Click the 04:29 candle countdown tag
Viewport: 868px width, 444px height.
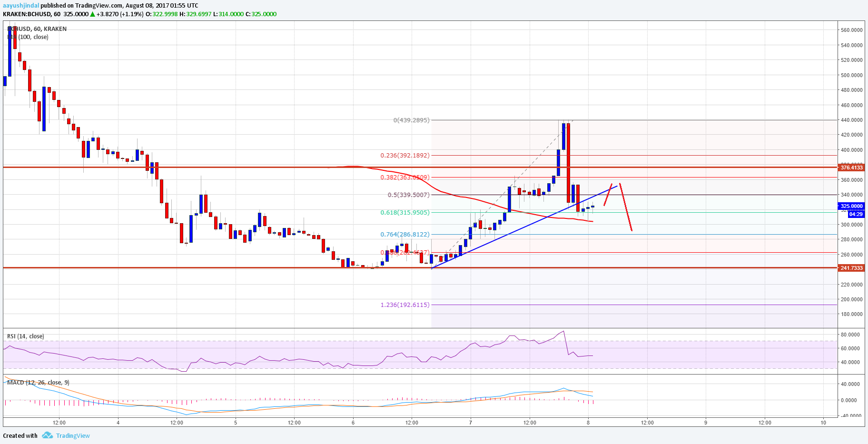click(856, 214)
